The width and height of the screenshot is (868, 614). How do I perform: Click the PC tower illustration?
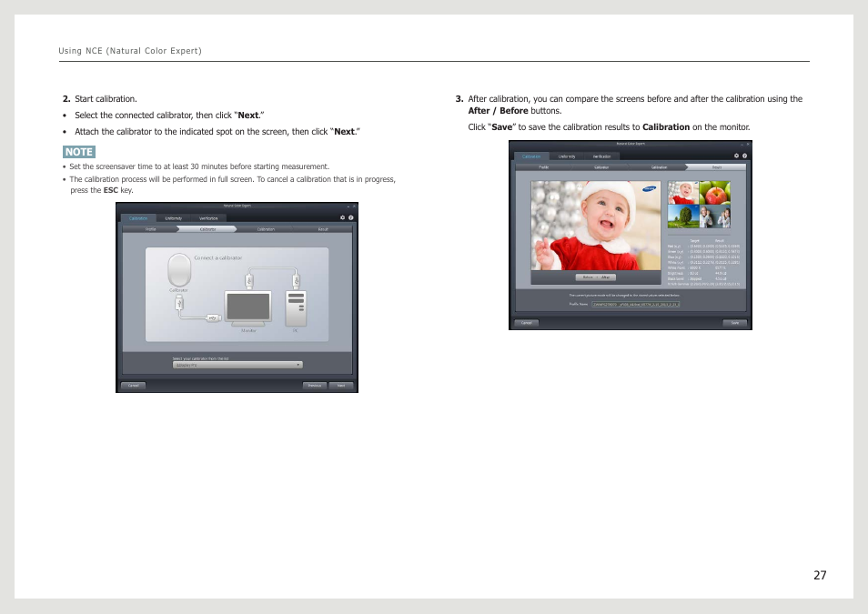[296, 308]
